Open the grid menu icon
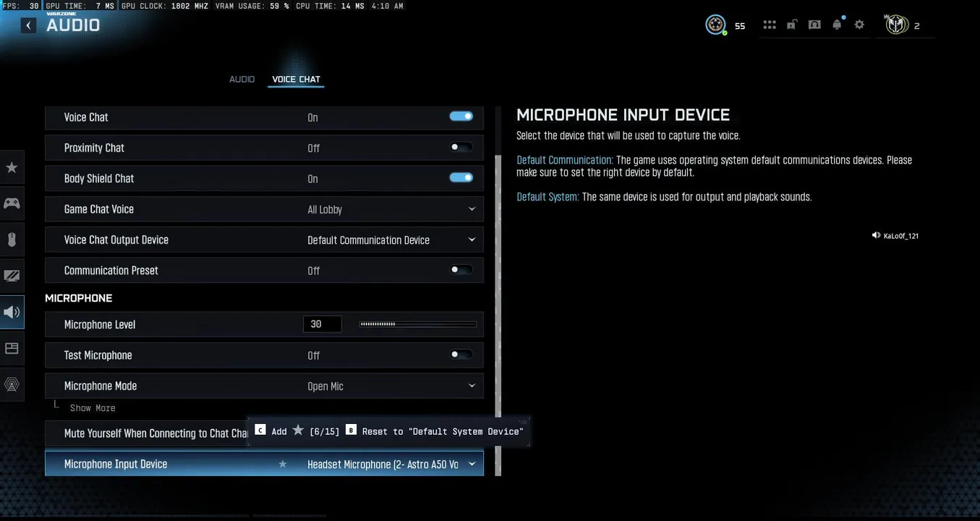This screenshot has height=521, width=980. (770, 25)
